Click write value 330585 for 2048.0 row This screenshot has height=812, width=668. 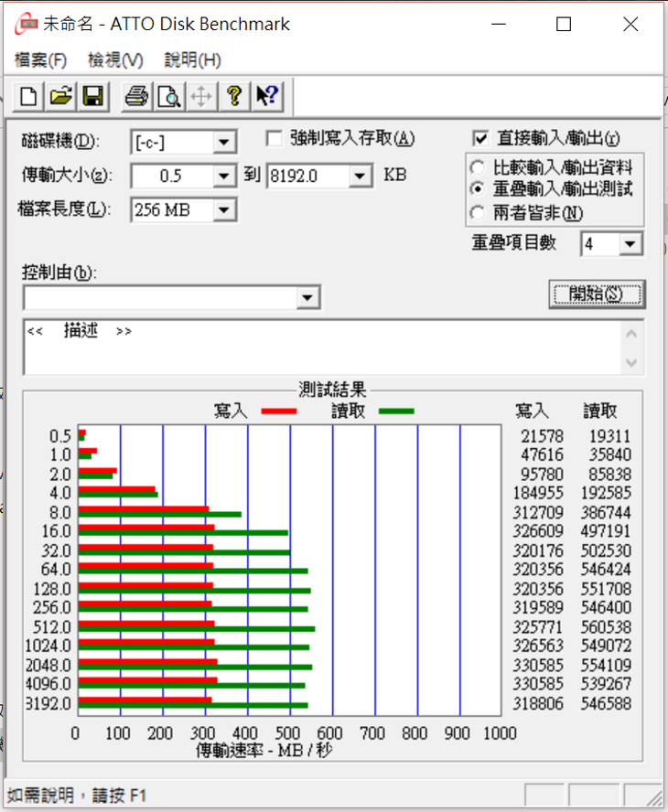[538, 665]
